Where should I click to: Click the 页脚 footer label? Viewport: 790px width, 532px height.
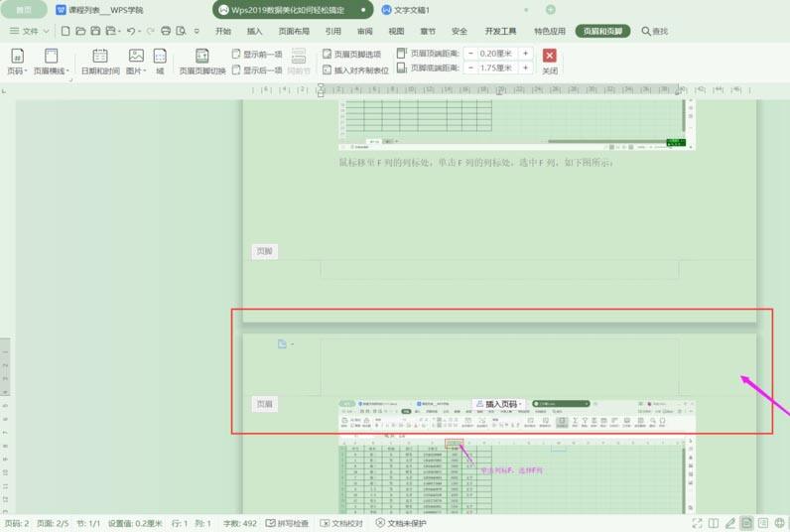click(x=265, y=251)
